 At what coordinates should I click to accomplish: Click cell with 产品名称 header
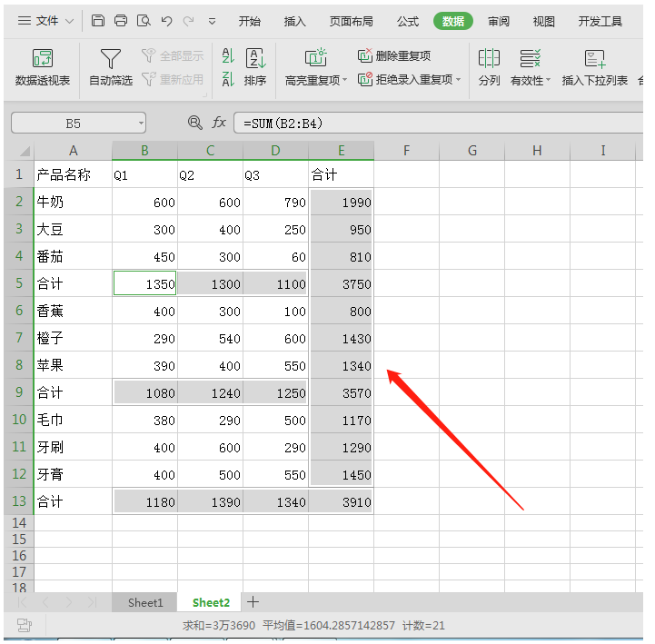73,174
